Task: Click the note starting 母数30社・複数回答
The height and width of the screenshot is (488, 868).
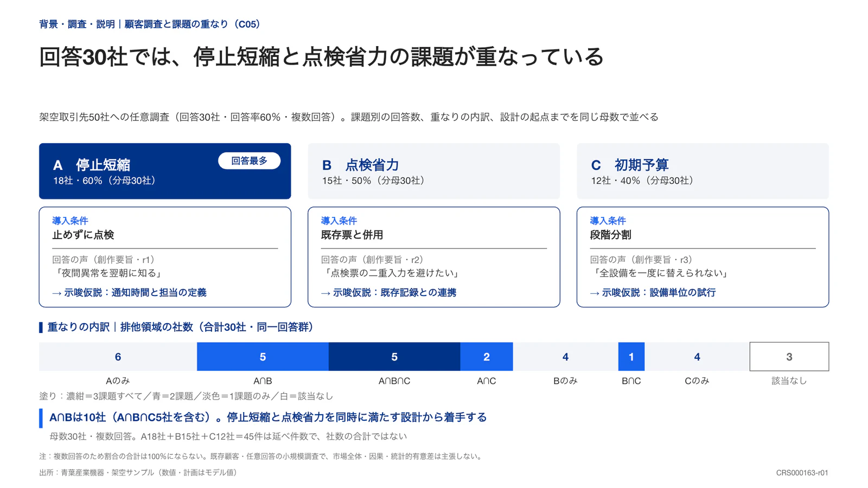Action: pos(228,436)
